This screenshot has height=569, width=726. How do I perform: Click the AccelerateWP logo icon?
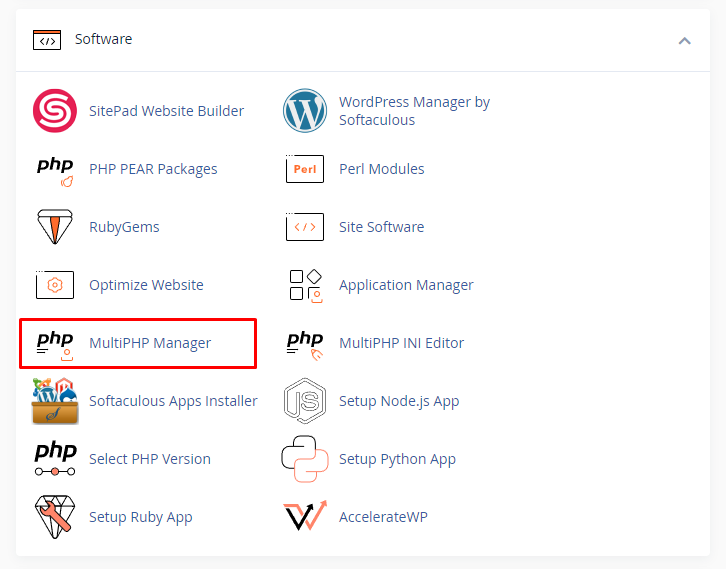tap(305, 515)
